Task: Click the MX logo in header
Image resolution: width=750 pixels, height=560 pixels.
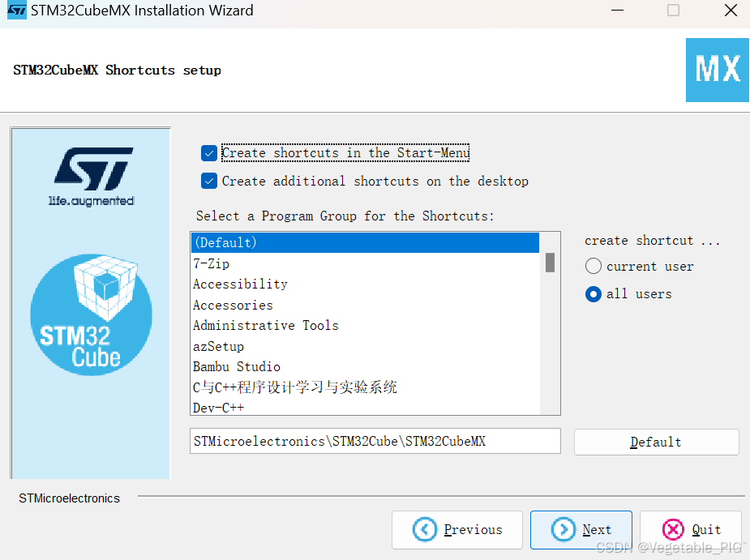Action: tap(717, 70)
